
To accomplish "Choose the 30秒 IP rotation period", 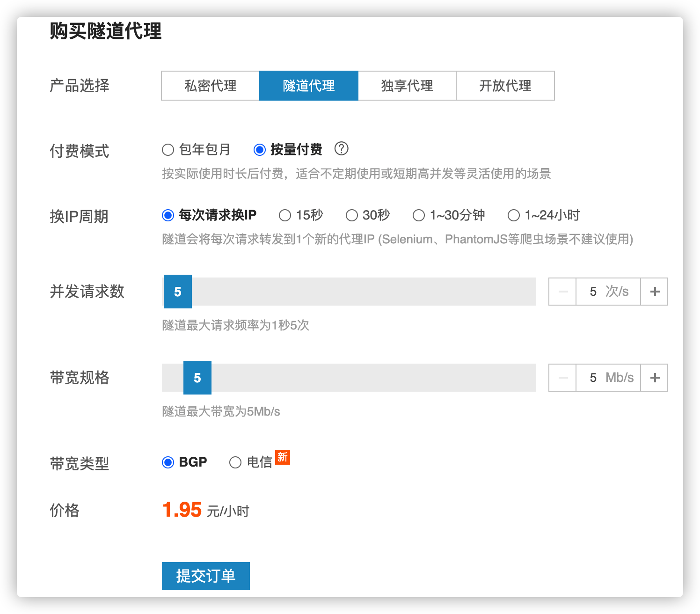I will pos(352,215).
